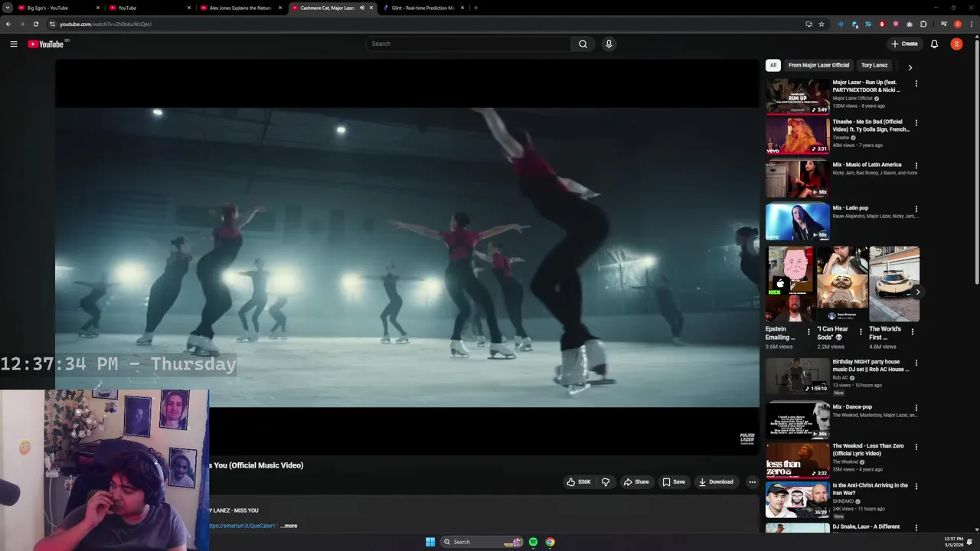Open options for Mix - Dance-pop

coord(916,408)
